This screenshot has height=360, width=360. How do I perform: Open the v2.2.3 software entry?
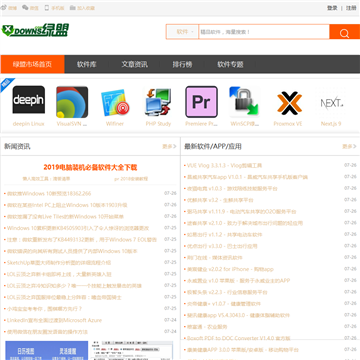[227, 292]
